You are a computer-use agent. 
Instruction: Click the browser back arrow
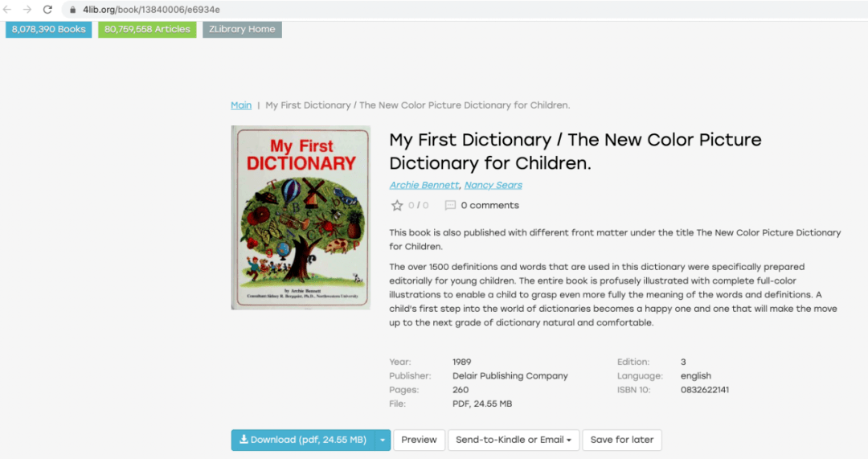click(7, 10)
